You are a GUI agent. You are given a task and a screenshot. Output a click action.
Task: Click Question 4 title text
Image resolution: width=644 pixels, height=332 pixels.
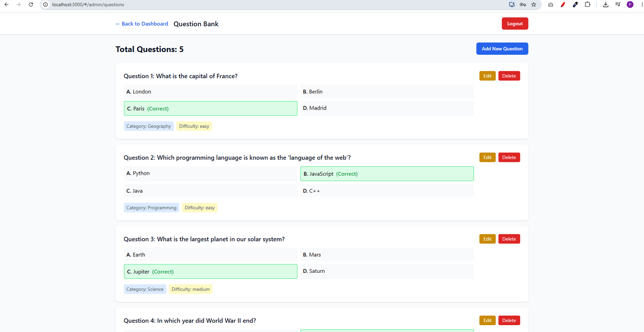190,321
